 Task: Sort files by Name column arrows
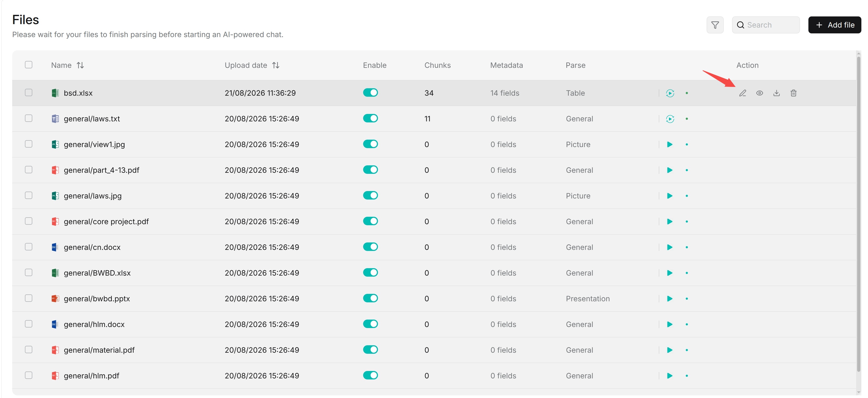[80, 65]
